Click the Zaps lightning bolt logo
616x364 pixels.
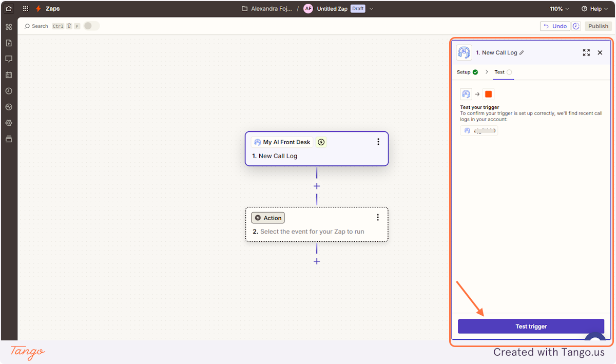click(x=38, y=9)
